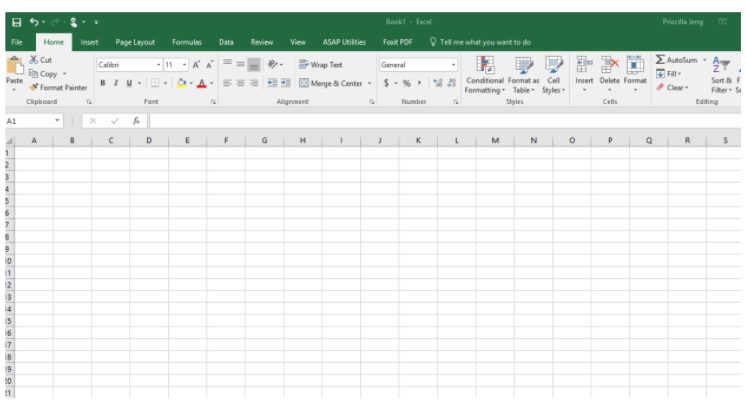Click Decrease Decimal icon
747x419 pixels.
(x=452, y=83)
